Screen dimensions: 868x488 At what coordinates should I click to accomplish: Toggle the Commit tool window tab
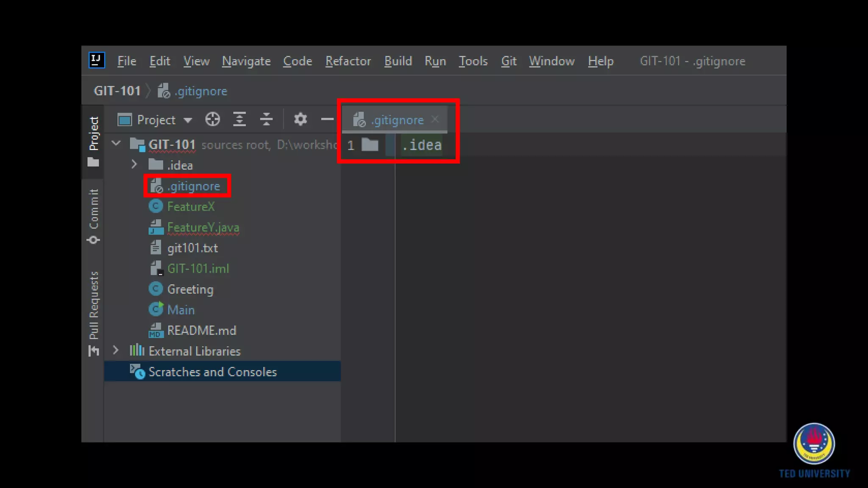94,216
